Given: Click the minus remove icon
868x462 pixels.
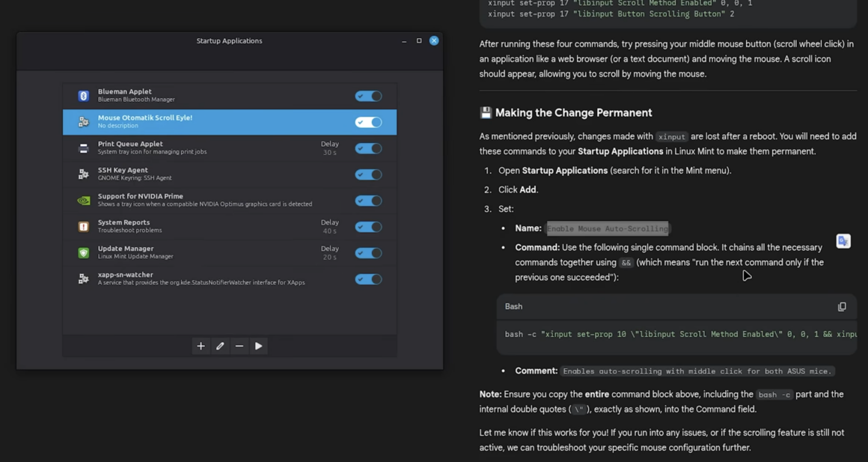Looking at the screenshot, I should tap(239, 346).
